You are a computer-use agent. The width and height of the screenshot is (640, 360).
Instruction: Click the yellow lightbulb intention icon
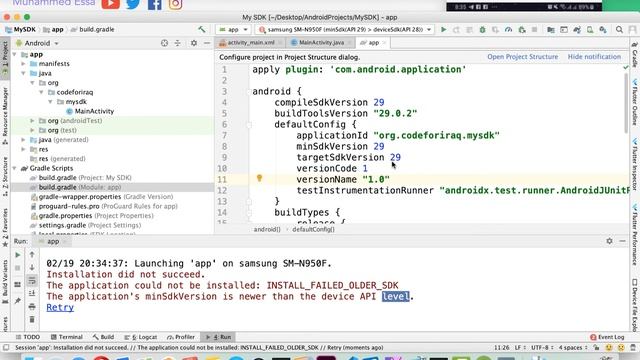tap(259, 178)
